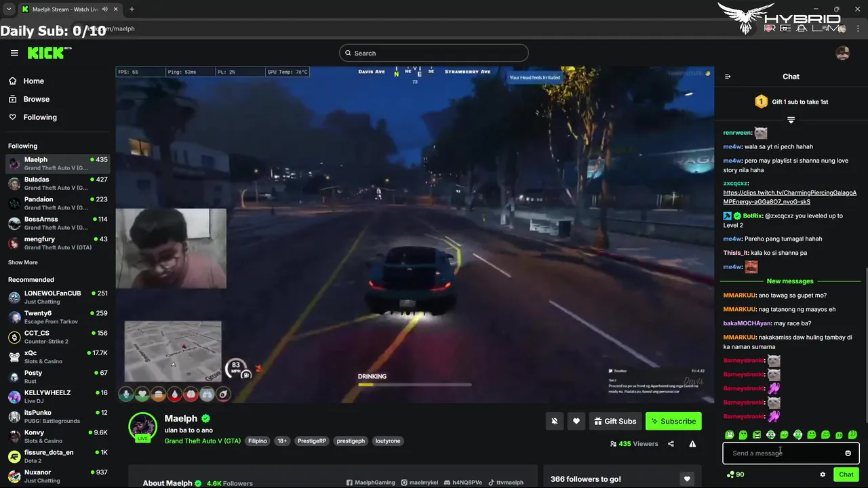Open Buladas channel in Following list

[x=58, y=184]
